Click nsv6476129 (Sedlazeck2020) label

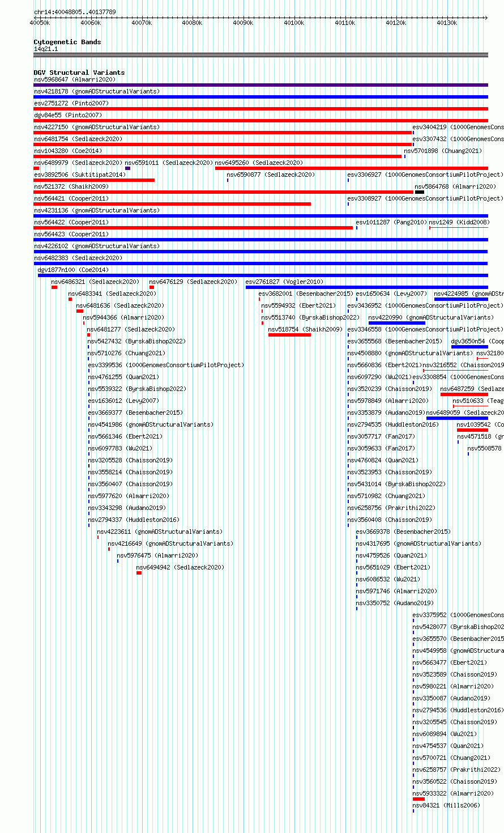coord(194,282)
